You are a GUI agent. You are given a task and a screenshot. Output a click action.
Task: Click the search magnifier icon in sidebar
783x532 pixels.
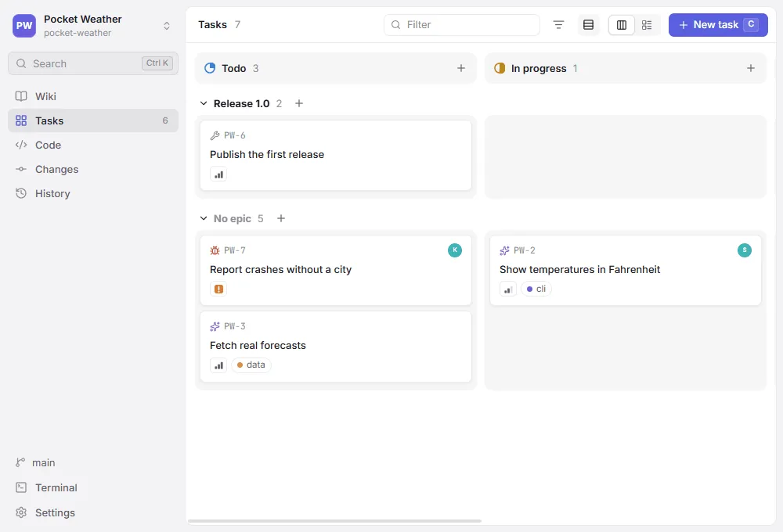[x=21, y=63]
